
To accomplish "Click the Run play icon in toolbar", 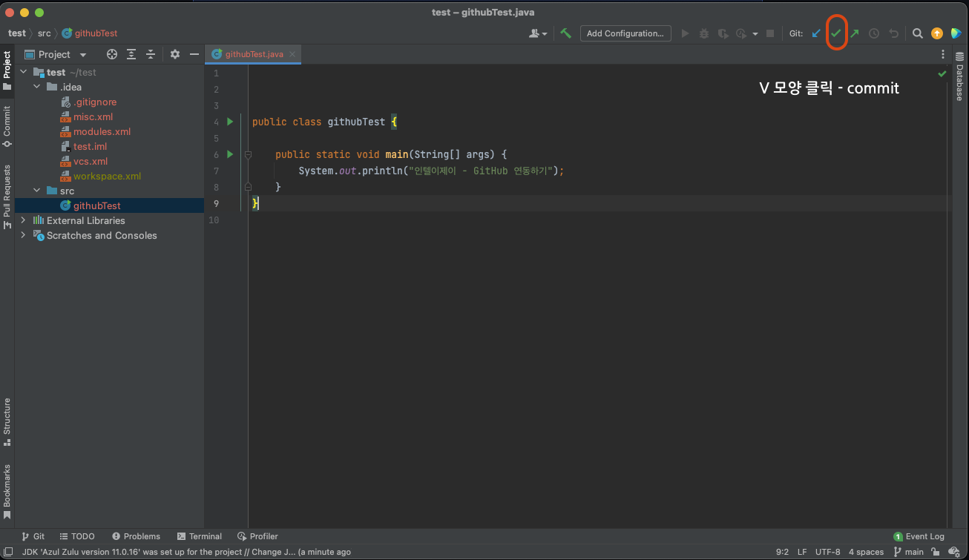I will pyautogui.click(x=685, y=33).
